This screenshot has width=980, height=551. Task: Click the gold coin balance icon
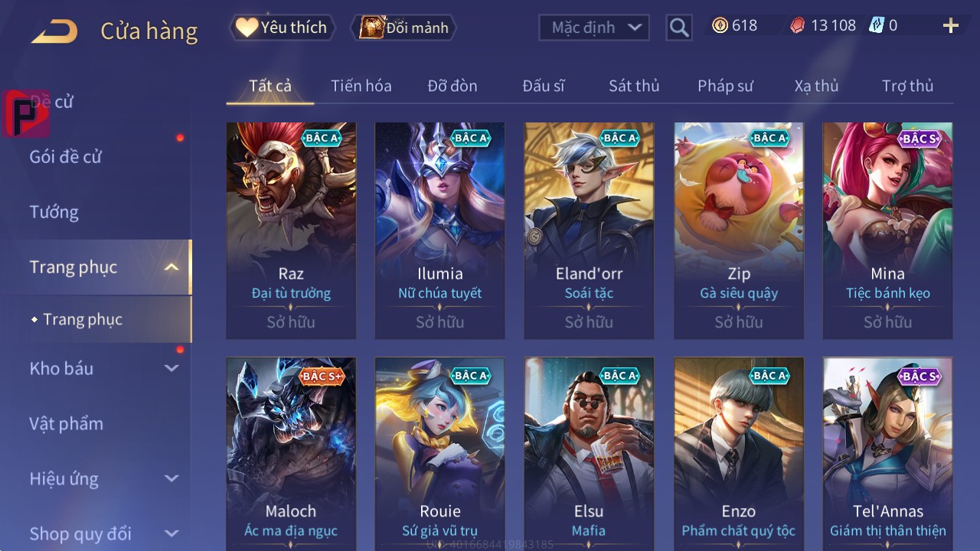point(720,25)
